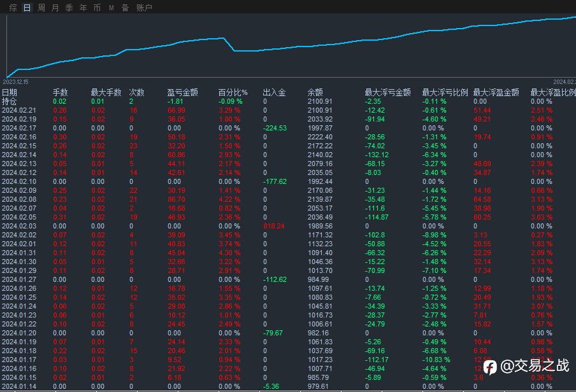576x392 pixels.
Task: Sort by the 日期 column header
Action: [x=10, y=92]
